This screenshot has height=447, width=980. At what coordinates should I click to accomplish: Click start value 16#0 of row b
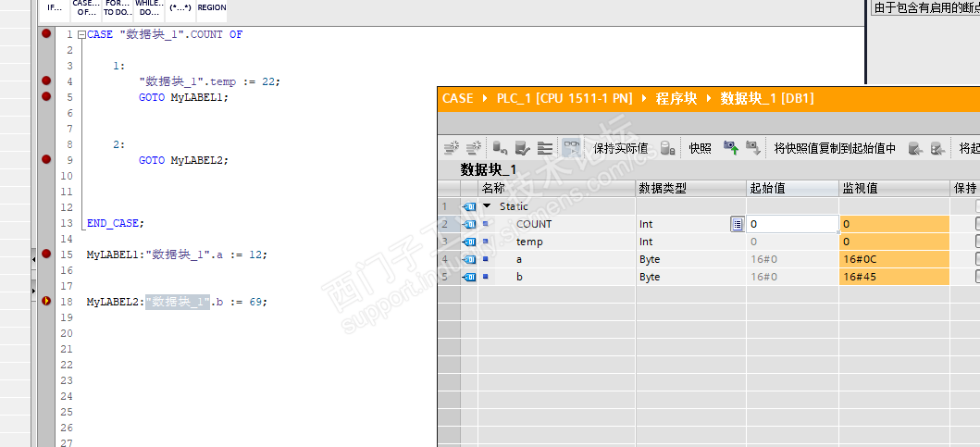coord(763,277)
